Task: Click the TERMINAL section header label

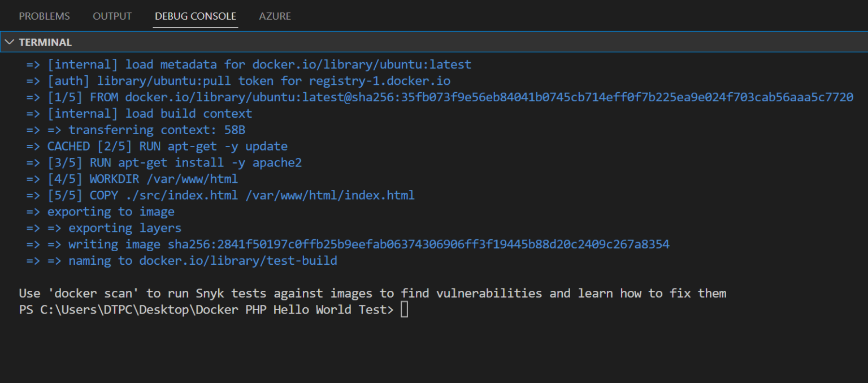Action: pos(45,42)
